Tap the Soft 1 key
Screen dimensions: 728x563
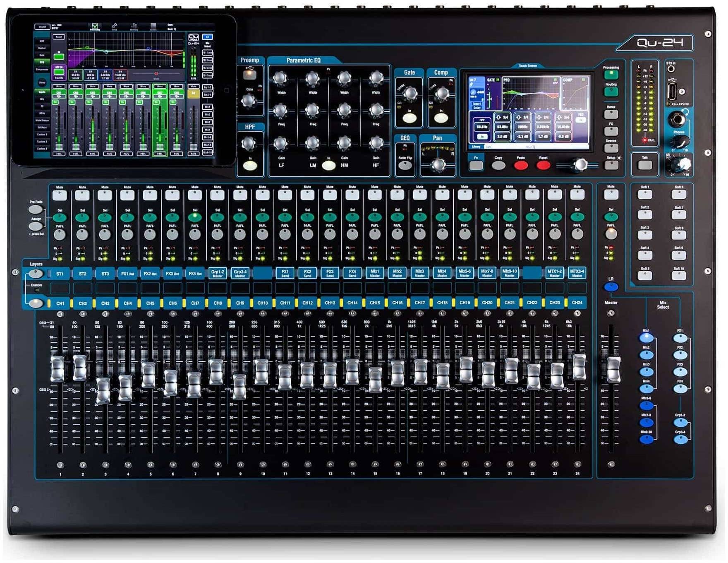tap(645, 195)
